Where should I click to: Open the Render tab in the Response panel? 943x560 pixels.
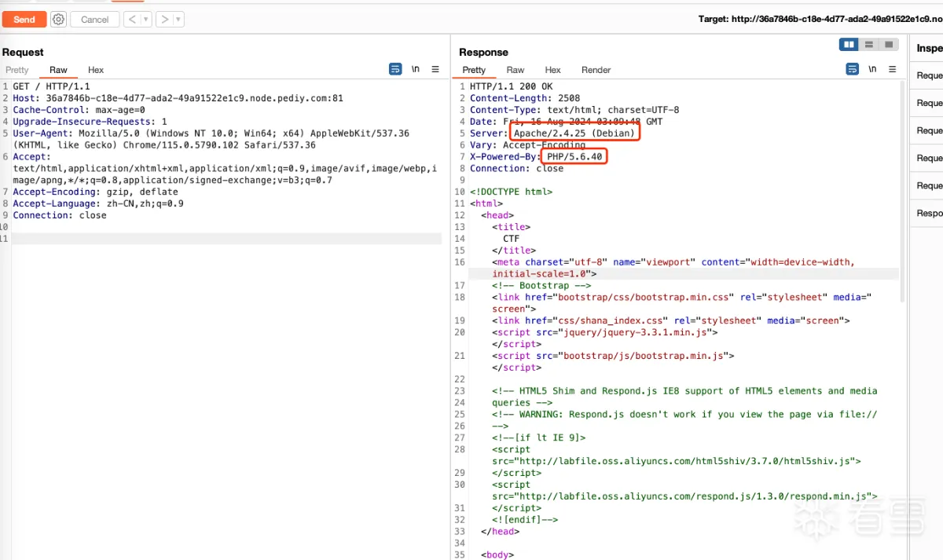click(596, 70)
